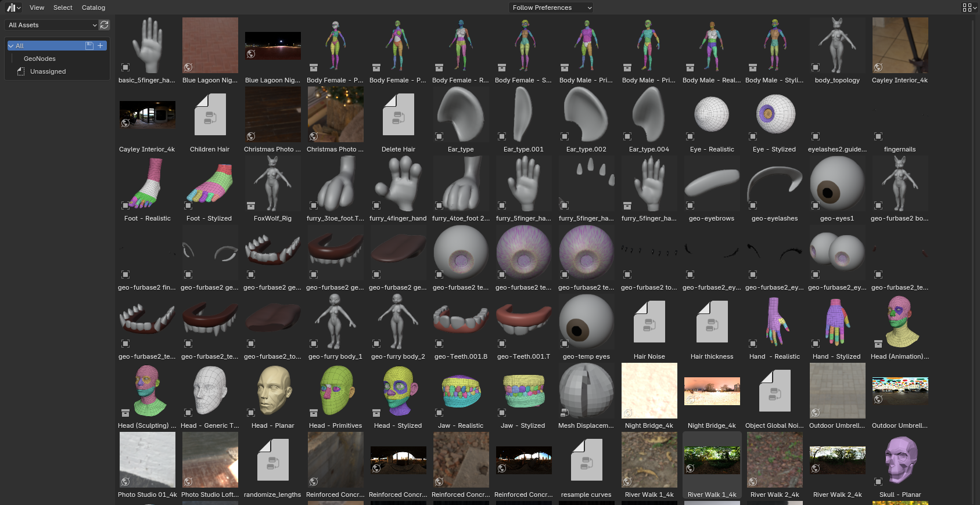Select the Ear_type.004 asset thumbnail
980x505 pixels.
tap(649, 114)
